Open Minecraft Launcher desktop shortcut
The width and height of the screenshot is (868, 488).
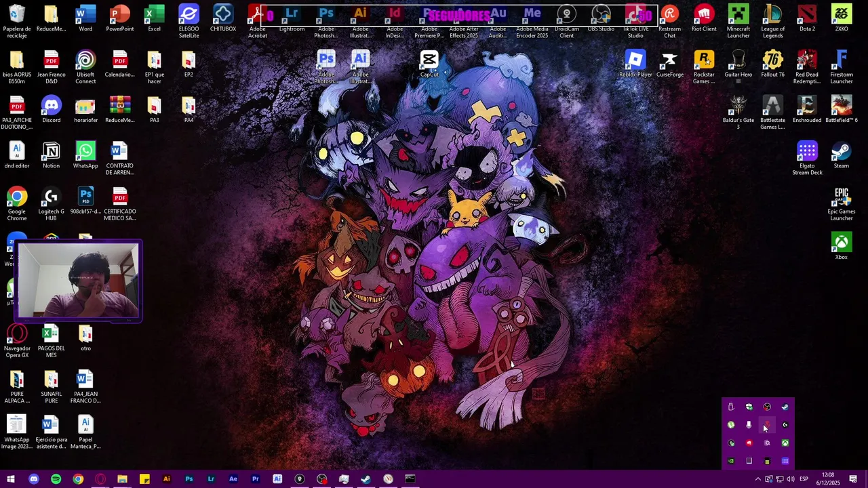[738, 21]
